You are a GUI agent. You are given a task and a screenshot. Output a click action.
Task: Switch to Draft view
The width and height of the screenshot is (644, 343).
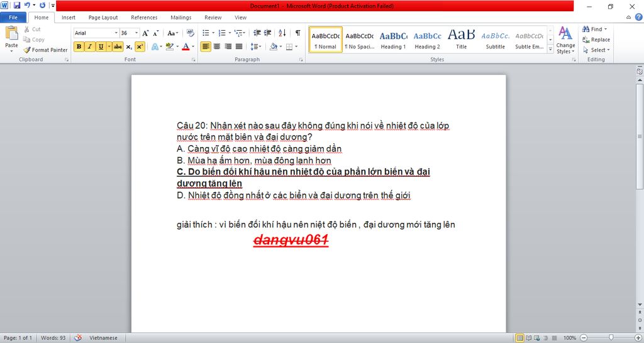click(x=555, y=338)
